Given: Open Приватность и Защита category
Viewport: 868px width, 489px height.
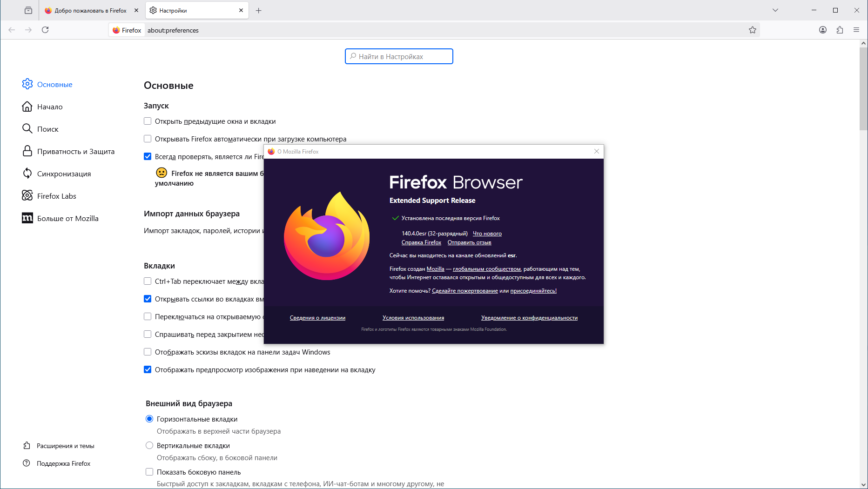Looking at the screenshot, I should [x=68, y=151].
